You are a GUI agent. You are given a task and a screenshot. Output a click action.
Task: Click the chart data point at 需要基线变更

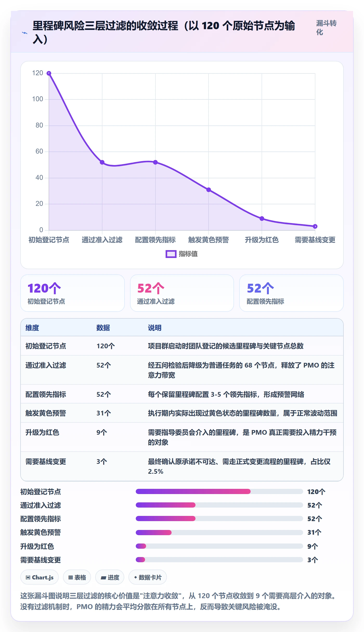coord(315,226)
